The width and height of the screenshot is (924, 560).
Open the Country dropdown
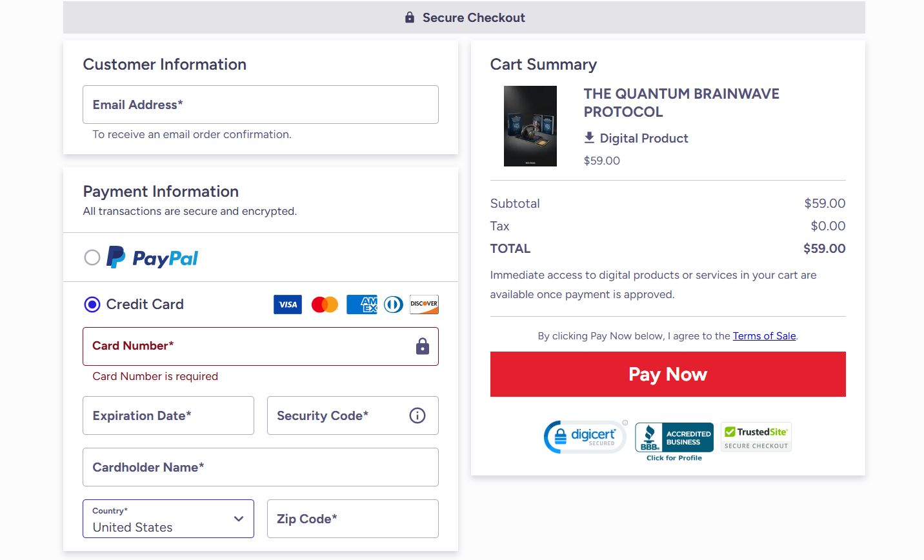point(239,519)
